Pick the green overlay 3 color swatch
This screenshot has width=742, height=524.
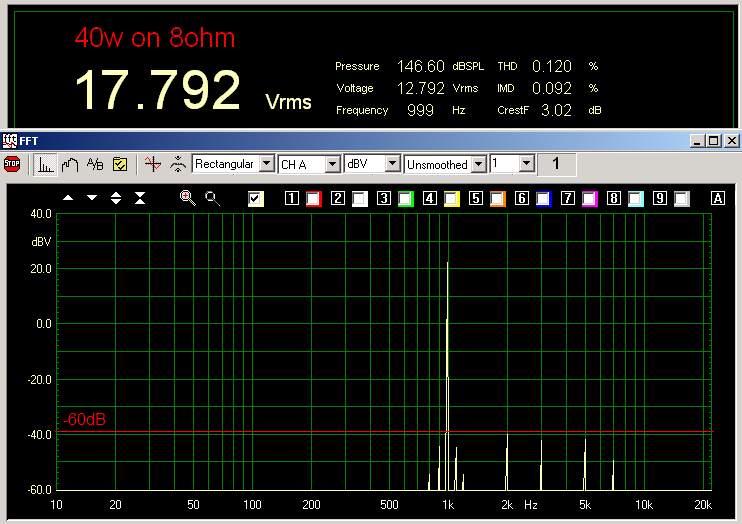coord(406,199)
